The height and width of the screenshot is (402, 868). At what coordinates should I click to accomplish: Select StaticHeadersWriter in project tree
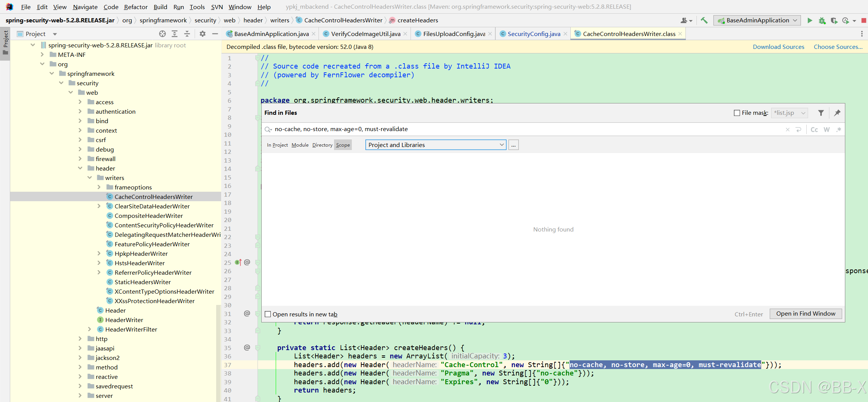tap(142, 282)
